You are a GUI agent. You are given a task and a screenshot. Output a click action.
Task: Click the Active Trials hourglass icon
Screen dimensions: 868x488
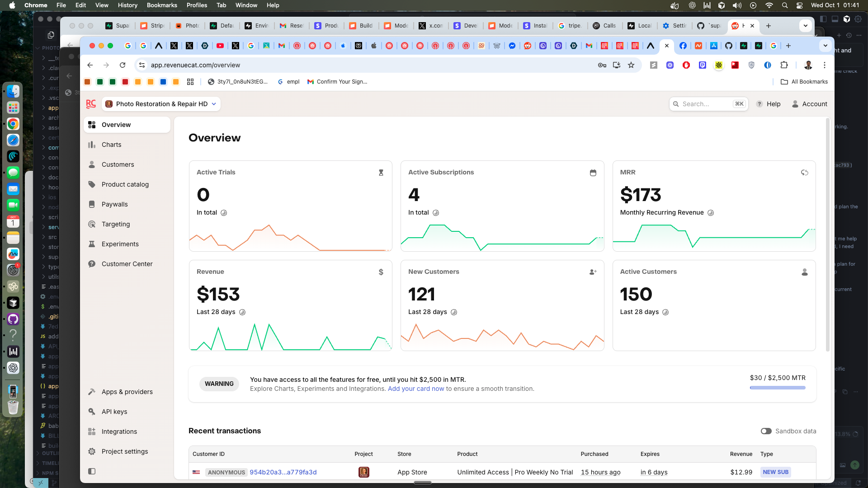click(x=381, y=173)
